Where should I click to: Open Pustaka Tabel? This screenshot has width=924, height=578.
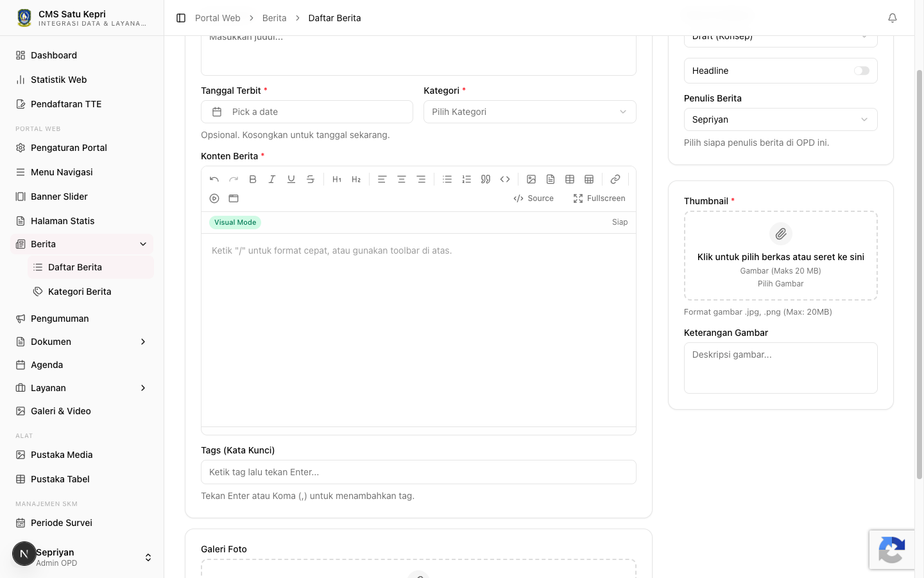82,479
